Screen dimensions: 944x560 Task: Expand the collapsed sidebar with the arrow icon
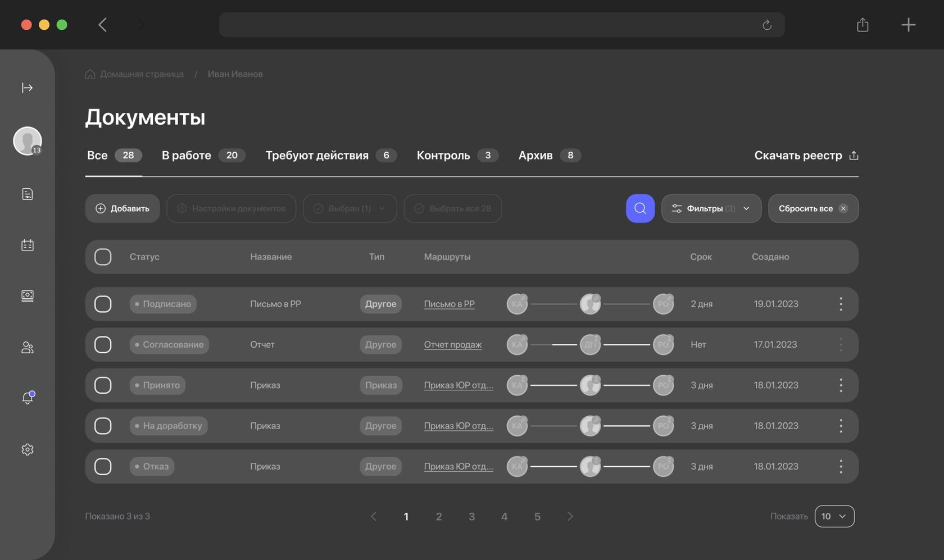[x=27, y=88]
